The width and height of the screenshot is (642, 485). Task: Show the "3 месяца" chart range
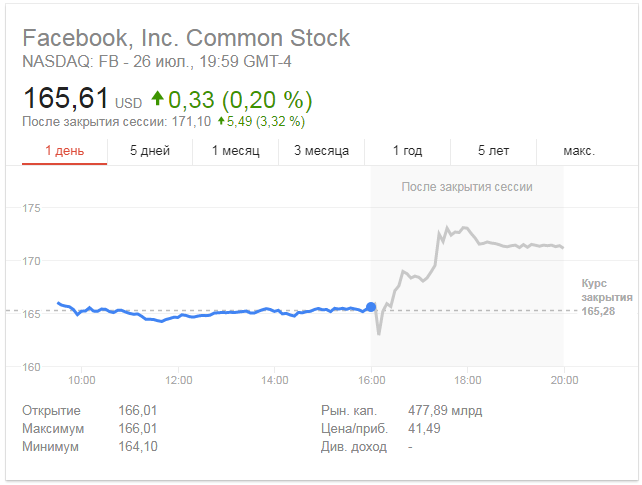(321, 151)
